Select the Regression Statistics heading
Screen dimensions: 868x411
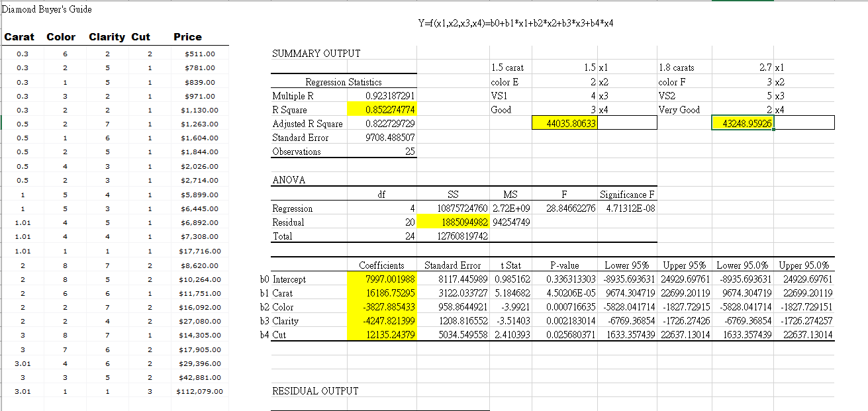click(343, 82)
